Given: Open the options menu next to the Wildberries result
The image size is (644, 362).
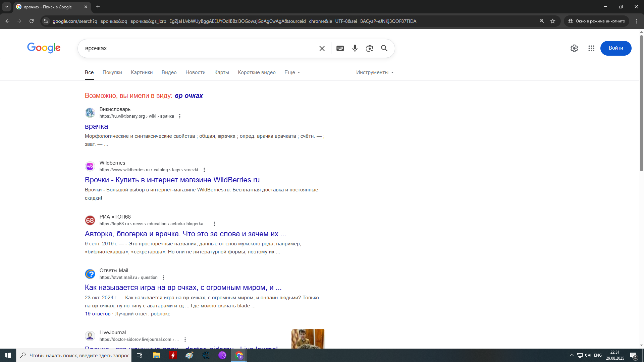Looking at the screenshot, I should point(204,170).
